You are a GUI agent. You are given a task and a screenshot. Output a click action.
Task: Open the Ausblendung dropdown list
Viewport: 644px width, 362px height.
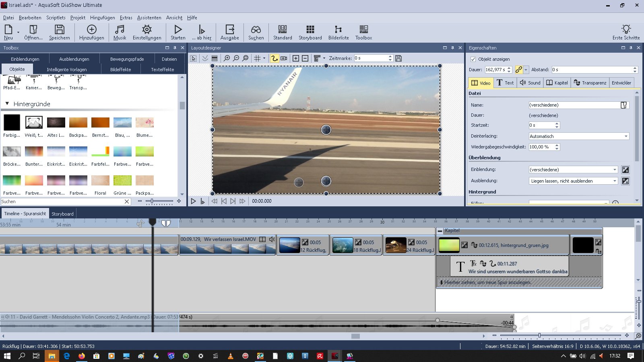[573, 181]
